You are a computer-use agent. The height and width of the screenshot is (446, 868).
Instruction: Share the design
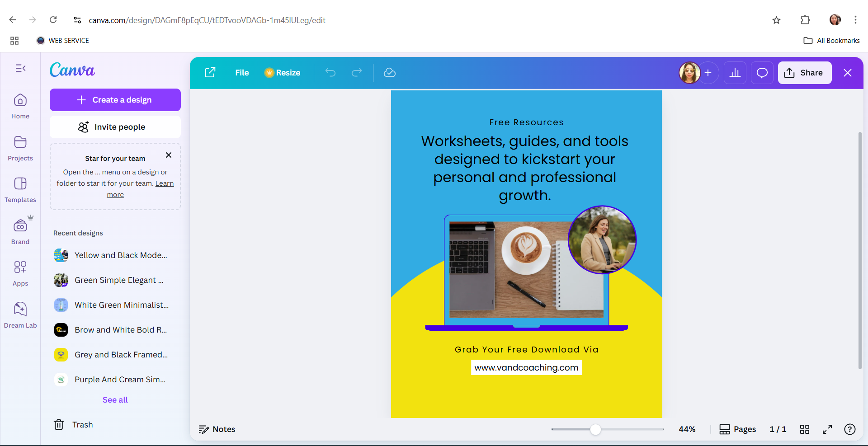coord(805,73)
